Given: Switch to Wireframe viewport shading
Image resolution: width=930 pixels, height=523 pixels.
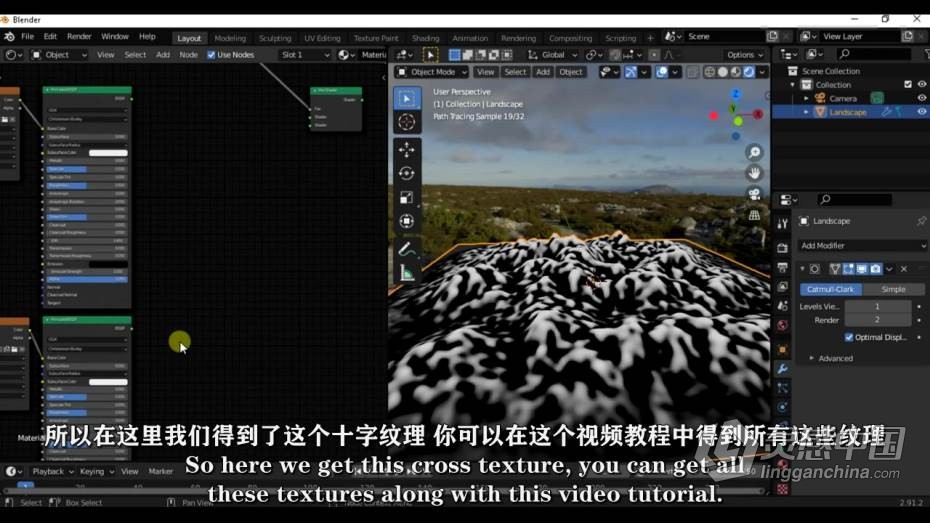Looking at the screenshot, I should click(x=709, y=72).
